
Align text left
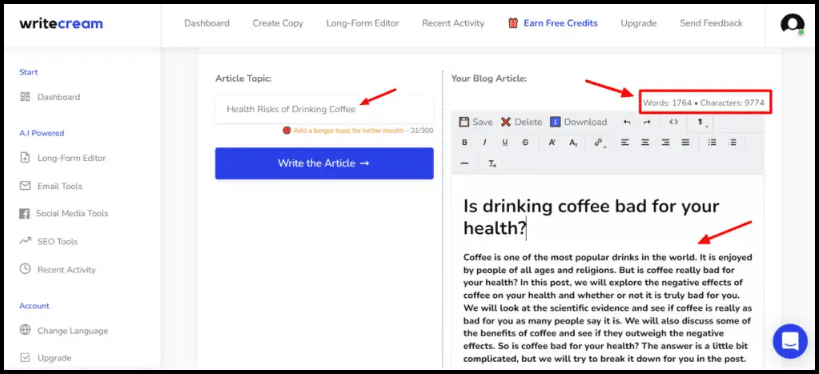click(x=625, y=142)
